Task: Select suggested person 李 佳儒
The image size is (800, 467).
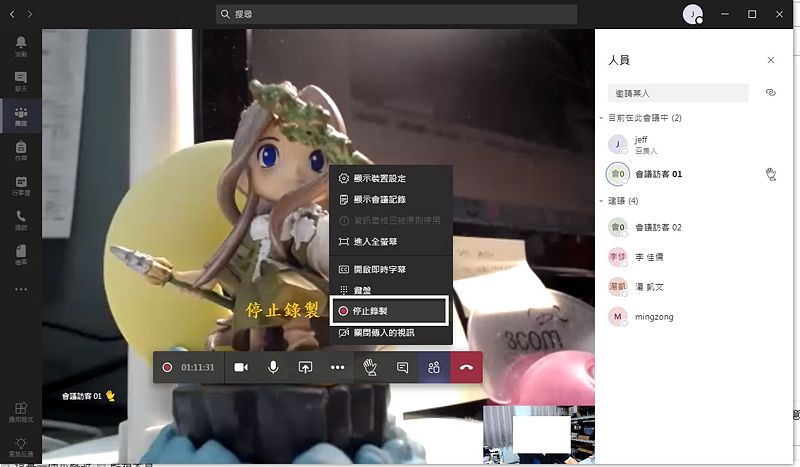Action: click(694, 257)
